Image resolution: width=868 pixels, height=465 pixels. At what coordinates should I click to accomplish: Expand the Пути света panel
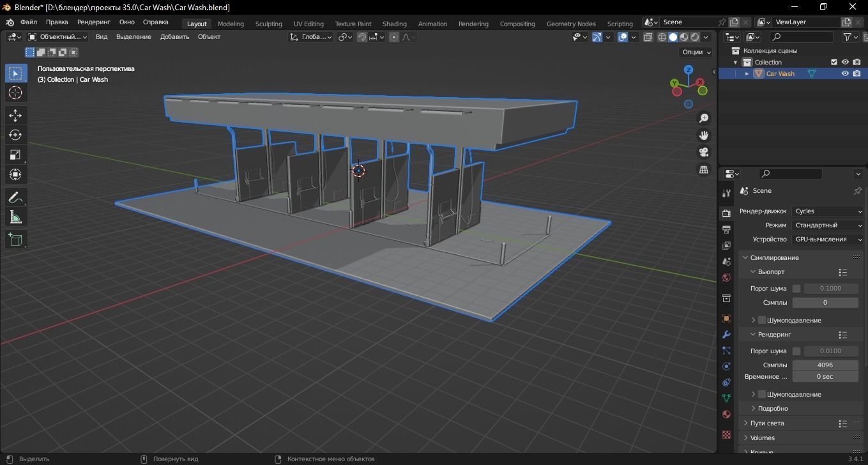click(x=767, y=423)
